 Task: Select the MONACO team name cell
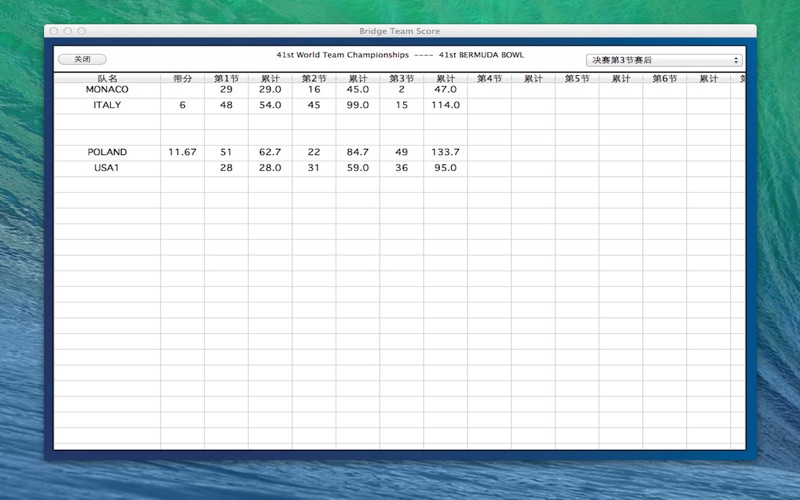pyautogui.click(x=107, y=90)
